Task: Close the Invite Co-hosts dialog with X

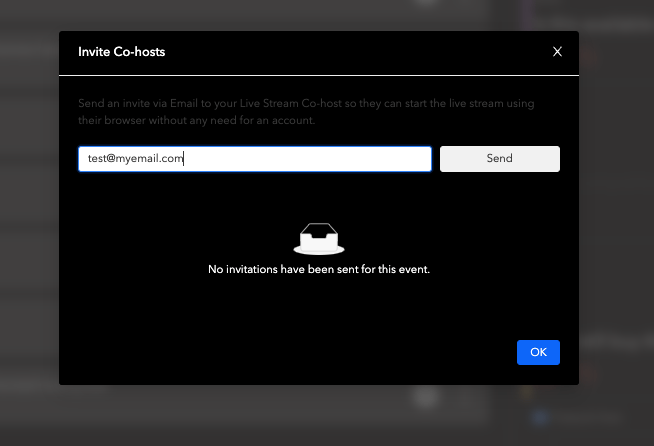Action: pyautogui.click(x=557, y=52)
